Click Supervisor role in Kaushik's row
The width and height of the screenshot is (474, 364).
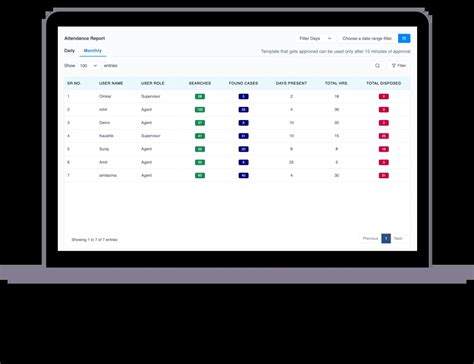pos(151,136)
